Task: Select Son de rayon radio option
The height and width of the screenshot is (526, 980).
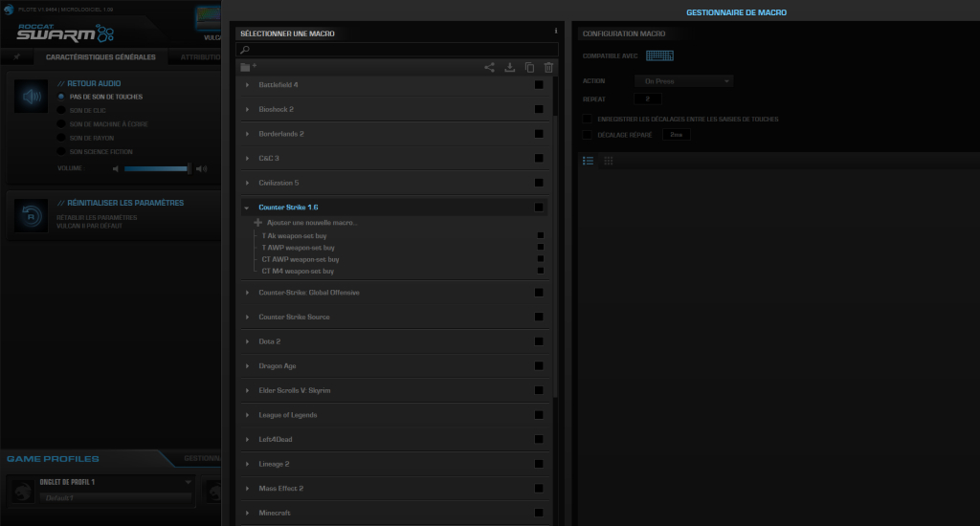Action: point(61,138)
